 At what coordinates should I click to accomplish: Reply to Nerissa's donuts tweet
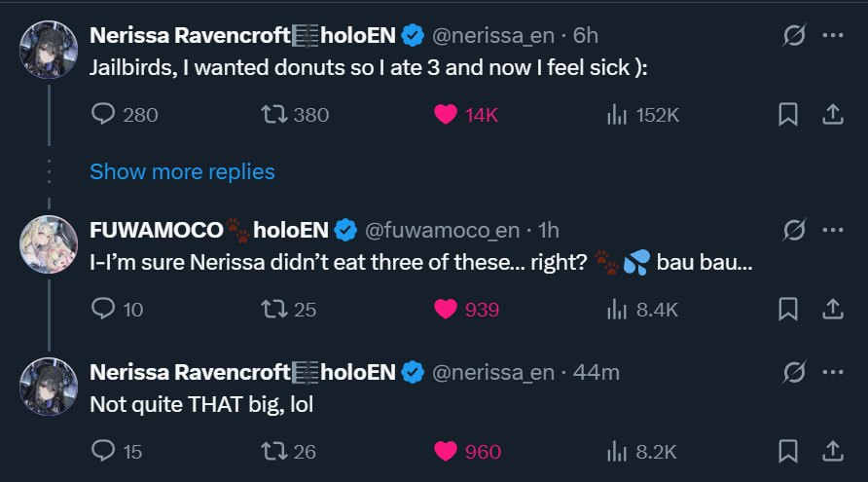[x=104, y=115]
